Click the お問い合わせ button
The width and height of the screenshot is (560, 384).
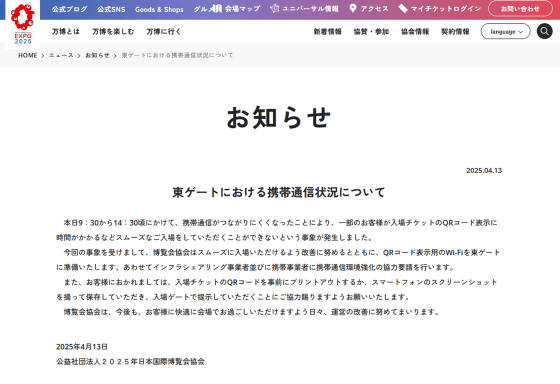[520, 9]
